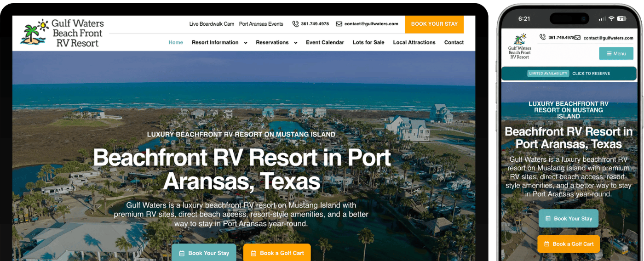Open the Local Attractions page
This screenshot has width=644, height=261.
pos(414,42)
